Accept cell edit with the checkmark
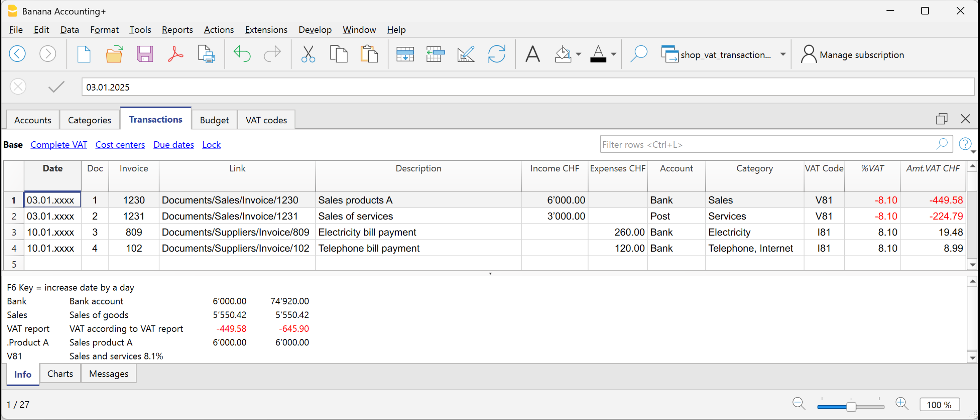 click(56, 87)
